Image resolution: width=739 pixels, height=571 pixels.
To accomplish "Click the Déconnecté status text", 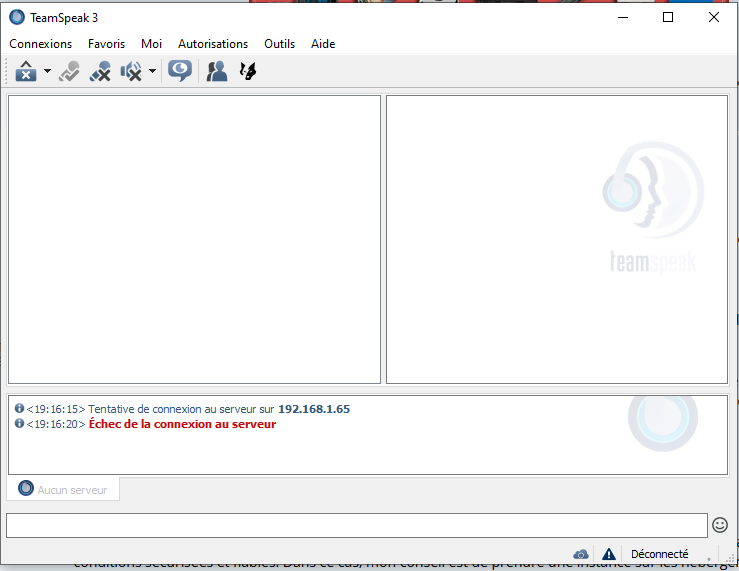I will 659,554.
